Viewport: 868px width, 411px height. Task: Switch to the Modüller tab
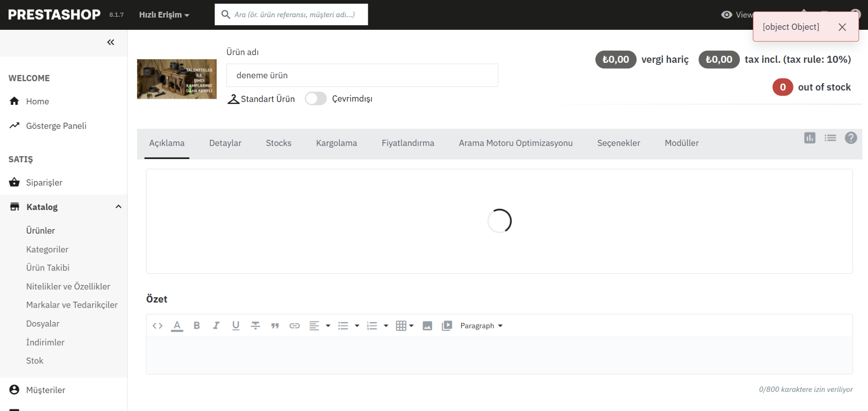682,143
